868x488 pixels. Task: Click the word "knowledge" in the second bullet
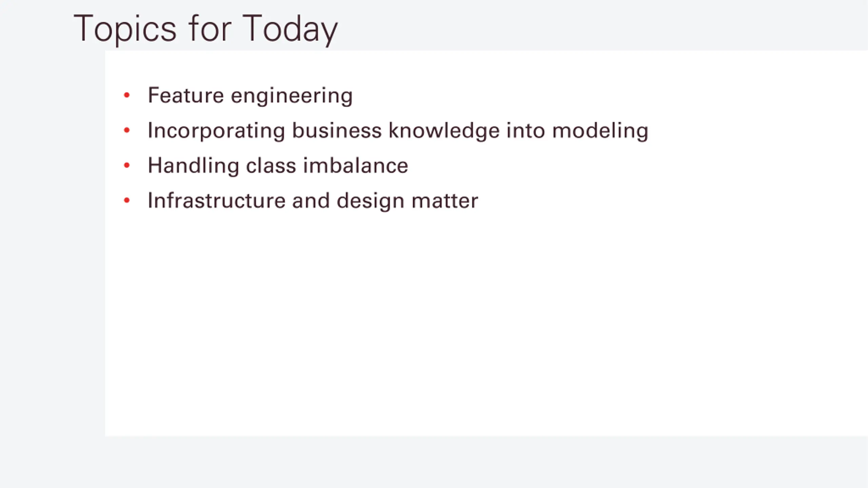[444, 131]
